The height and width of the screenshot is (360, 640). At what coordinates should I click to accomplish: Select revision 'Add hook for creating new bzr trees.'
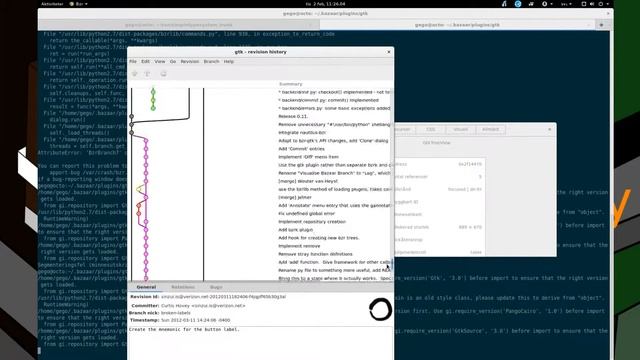(319, 238)
